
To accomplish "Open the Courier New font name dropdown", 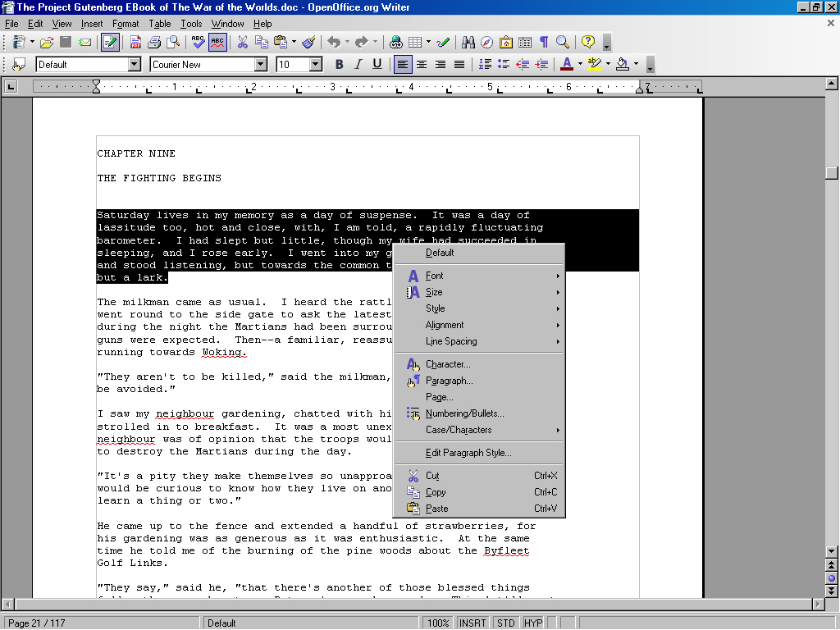I will [x=261, y=65].
